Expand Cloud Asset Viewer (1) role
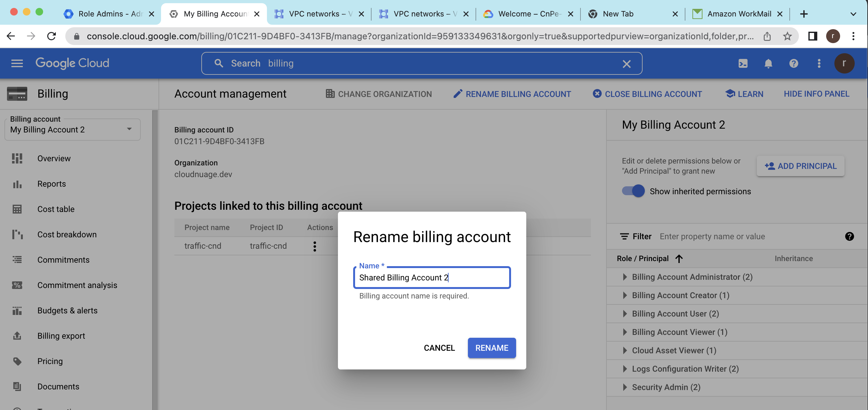 [625, 350]
